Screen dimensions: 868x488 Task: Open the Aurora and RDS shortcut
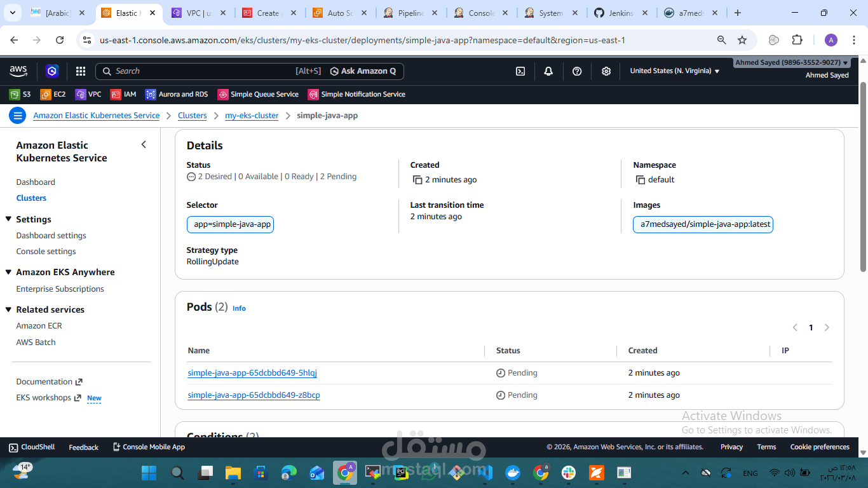tap(177, 94)
